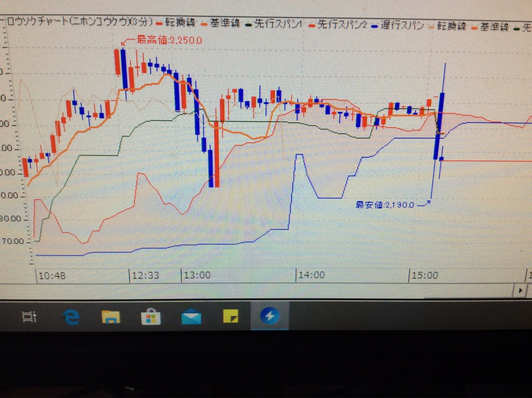Screen dimensions: 532x398
Task: Click the blue lightning bolt app icon
Action: tap(269, 316)
